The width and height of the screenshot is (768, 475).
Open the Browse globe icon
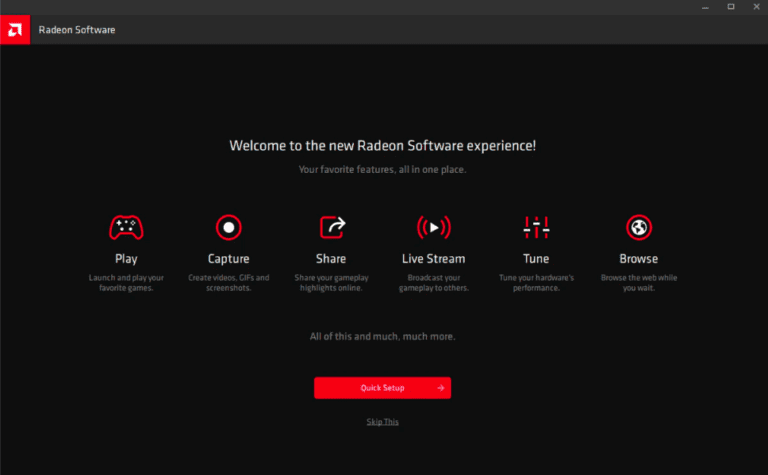[x=638, y=228]
